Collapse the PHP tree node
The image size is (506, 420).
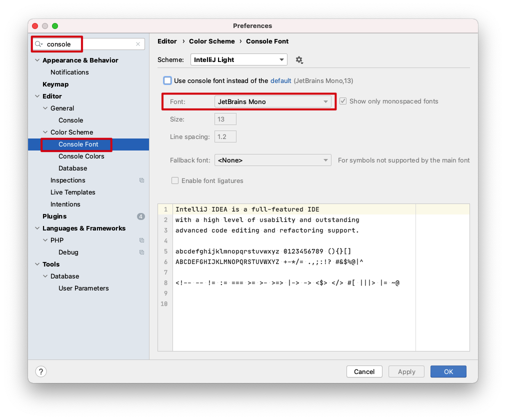tap(45, 240)
